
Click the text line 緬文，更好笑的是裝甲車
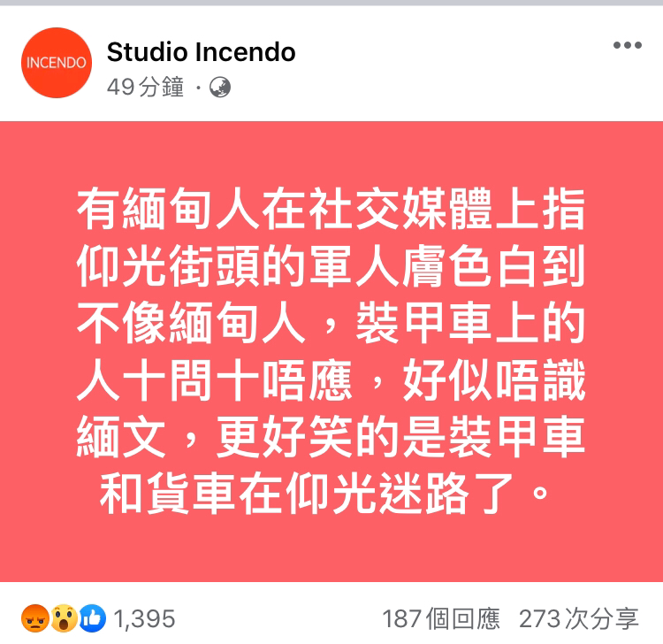pyautogui.click(x=331, y=436)
